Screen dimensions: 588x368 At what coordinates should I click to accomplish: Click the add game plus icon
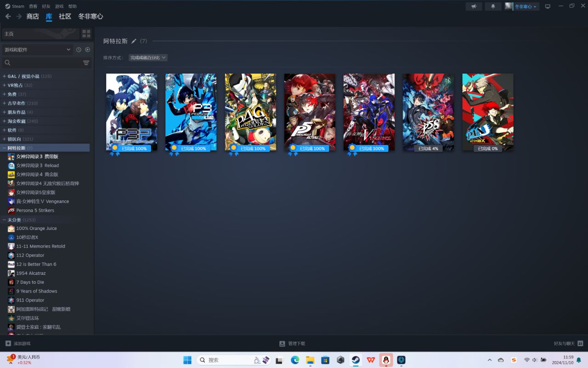point(8,344)
